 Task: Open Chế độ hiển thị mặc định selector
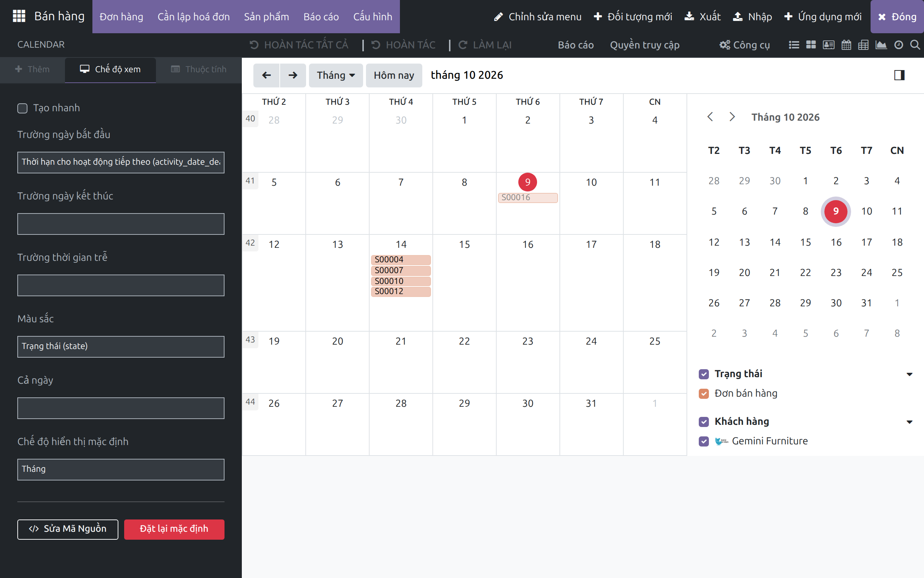click(x=121, y=469)
